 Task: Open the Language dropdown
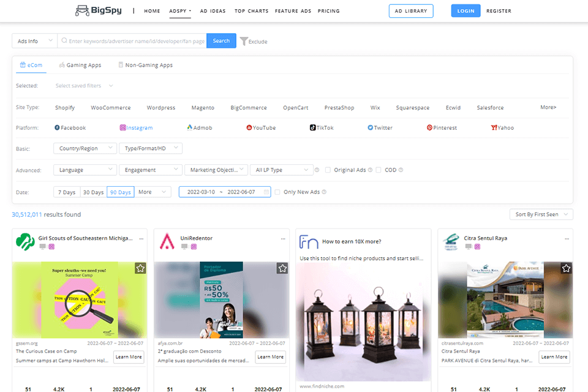85,170
